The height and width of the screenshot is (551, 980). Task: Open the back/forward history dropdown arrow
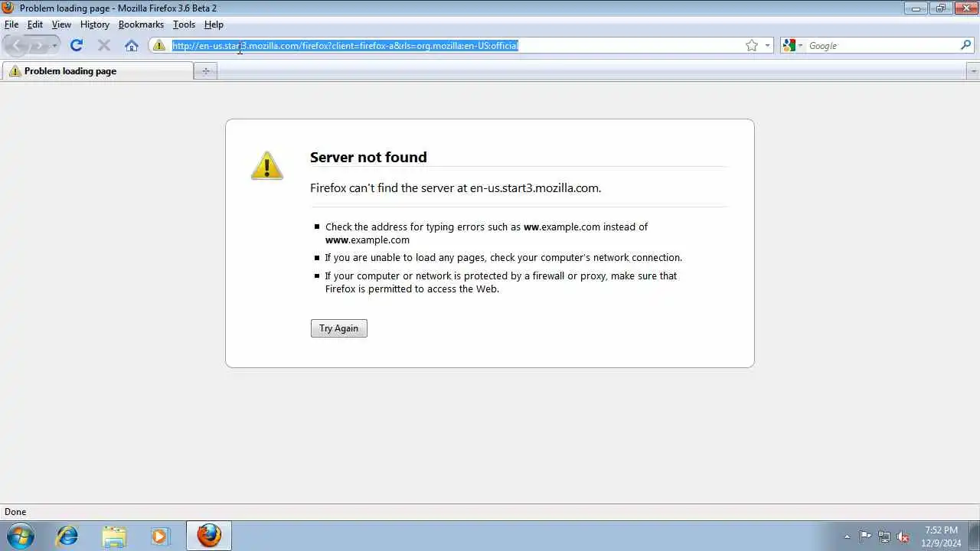[x=54, y=46]
